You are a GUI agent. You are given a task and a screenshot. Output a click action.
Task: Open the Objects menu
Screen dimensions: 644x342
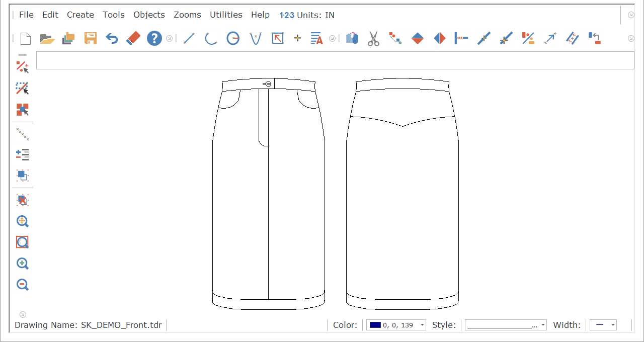click(149, 15)
